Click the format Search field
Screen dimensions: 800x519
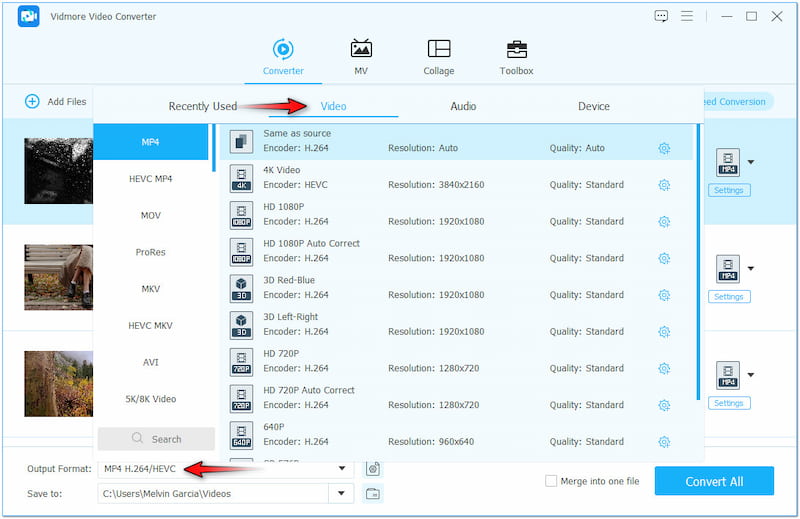point(156,439)
